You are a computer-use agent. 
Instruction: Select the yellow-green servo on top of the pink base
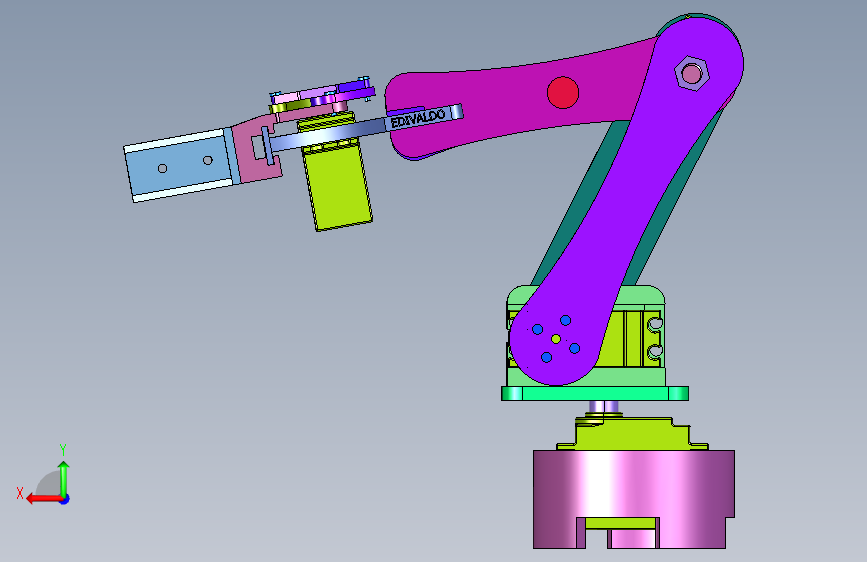(631, 434)
